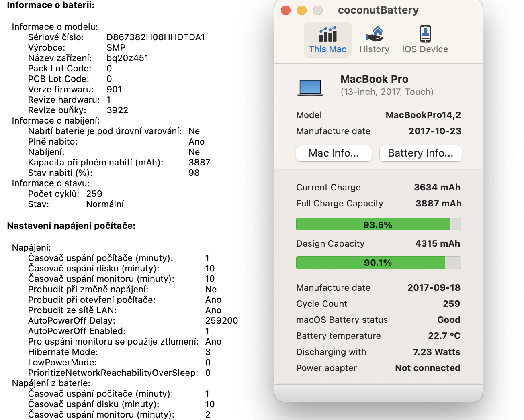Select the cell revision value 3922

(x=117, y=110)
